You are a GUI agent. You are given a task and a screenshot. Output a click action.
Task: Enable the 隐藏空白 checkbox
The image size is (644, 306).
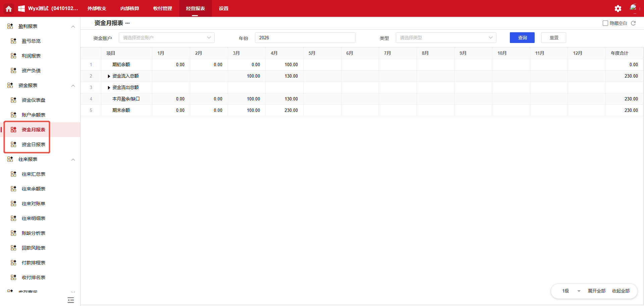[x=605, y=23]
